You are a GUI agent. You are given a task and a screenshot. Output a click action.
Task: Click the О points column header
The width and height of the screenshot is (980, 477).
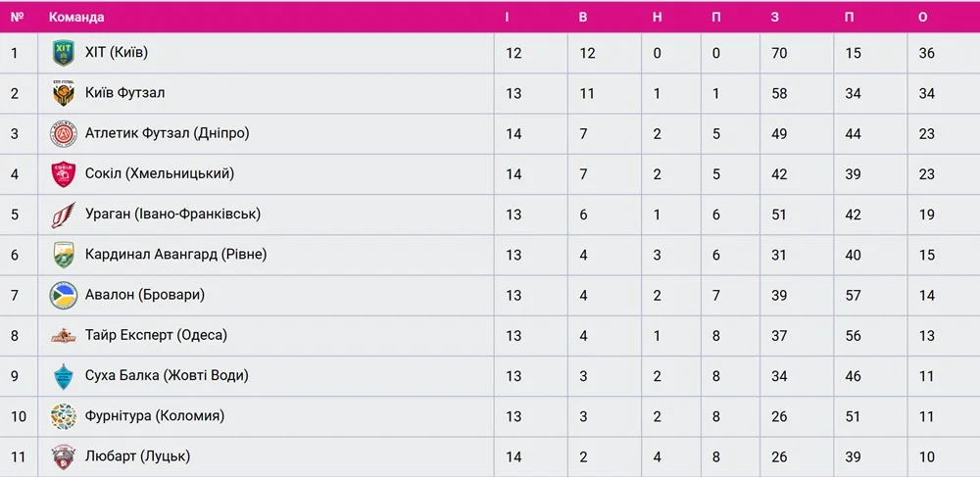(923, 17)
